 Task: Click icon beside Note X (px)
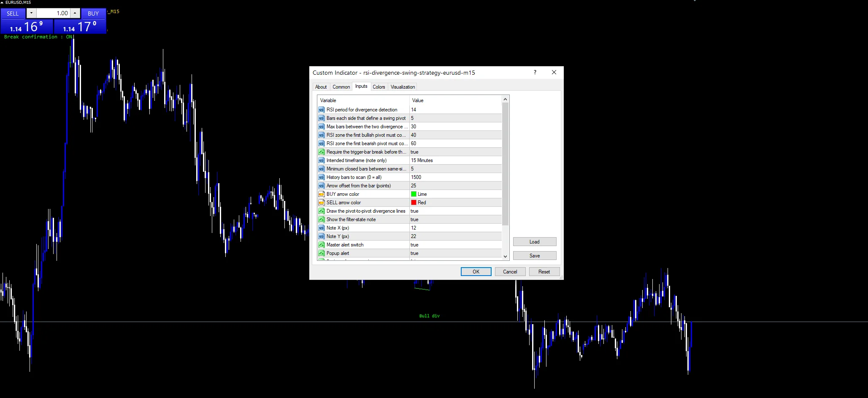pos(321,228)
